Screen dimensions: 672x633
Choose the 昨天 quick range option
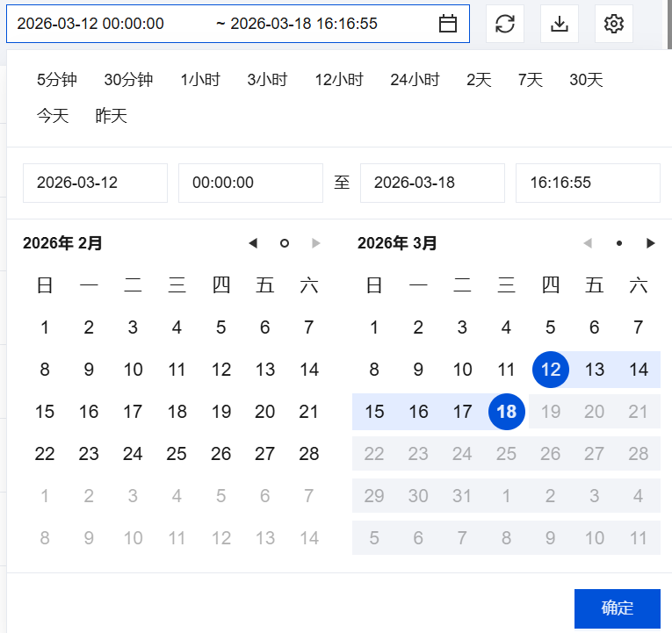tap(112, 116)
